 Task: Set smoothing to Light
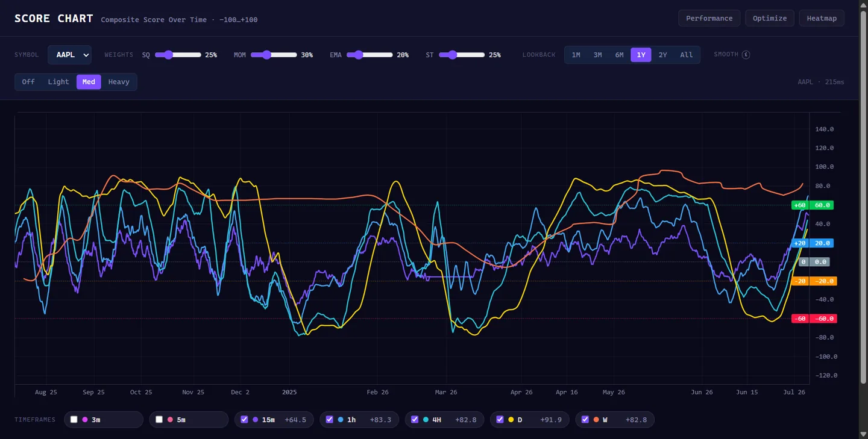pyautogui.click(x=58, y=82)
